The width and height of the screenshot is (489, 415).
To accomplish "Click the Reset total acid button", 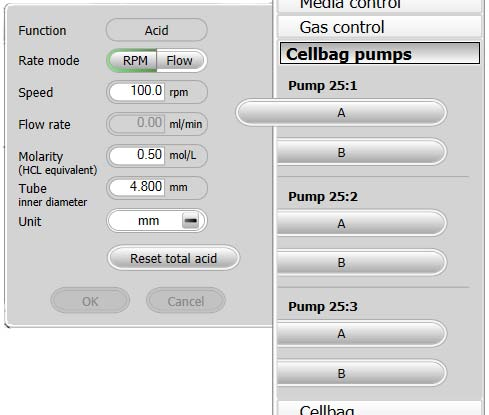I will pyautogui.click(x=173, y=258).
